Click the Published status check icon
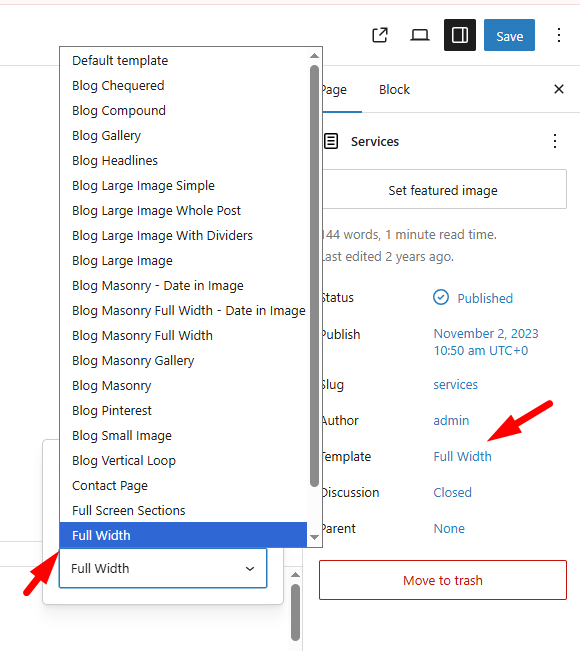Screen dimensions: 580x651 (441, 297)
